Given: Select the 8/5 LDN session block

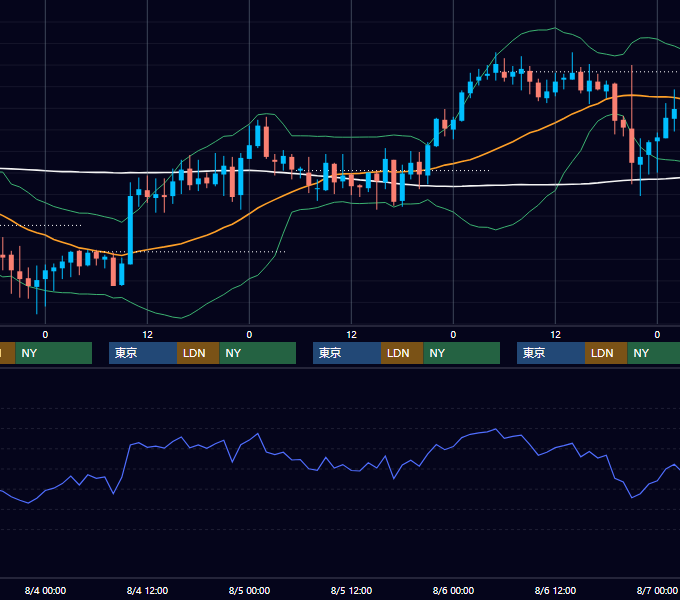Looking at the screenshot, I should pyautogui.click(x=402, y=353).
